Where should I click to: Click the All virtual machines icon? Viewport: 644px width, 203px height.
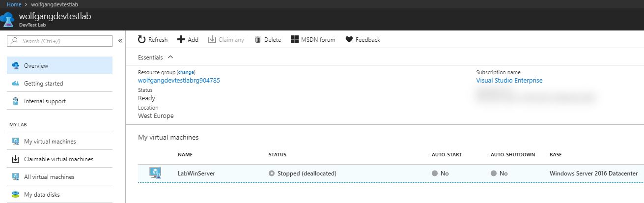click(15, 177)
